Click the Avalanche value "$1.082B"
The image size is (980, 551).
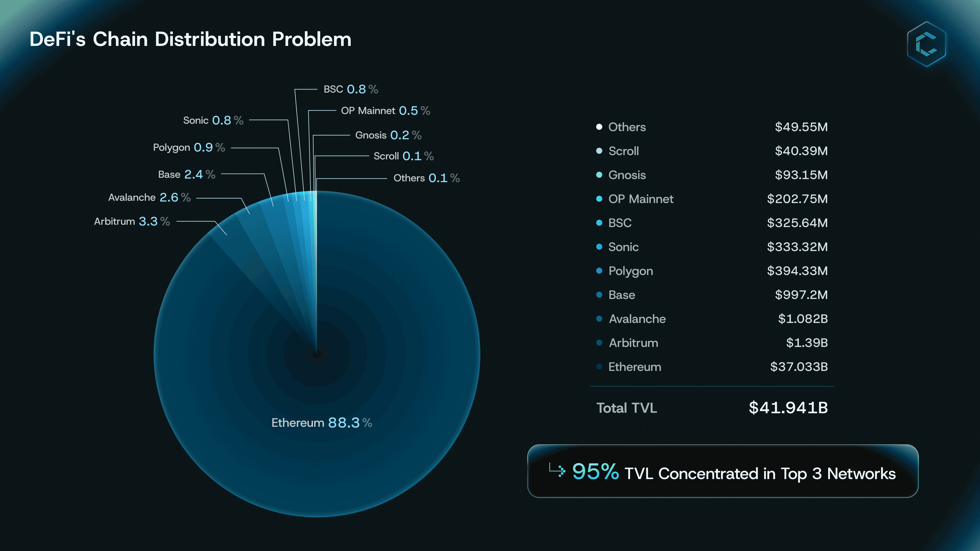click(x=803, y=319)
